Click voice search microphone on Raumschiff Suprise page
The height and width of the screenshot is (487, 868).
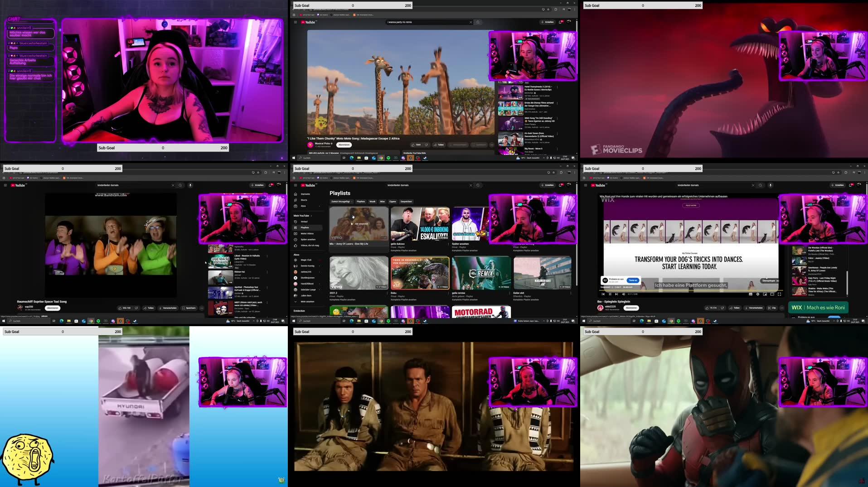tap(190, 185)
